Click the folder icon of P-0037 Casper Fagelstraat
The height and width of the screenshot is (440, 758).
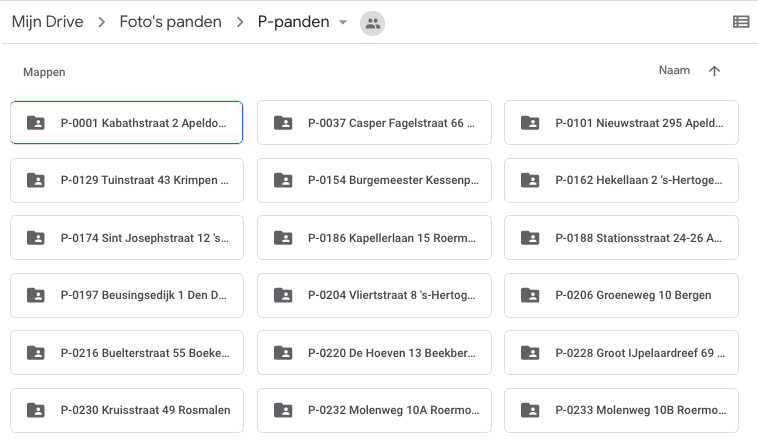coord(283,123)
